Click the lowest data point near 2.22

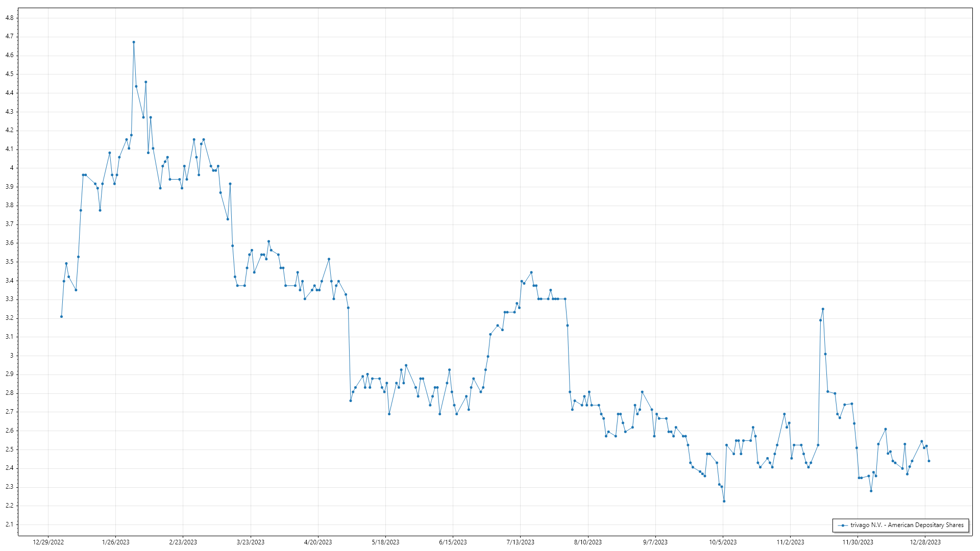724,501
